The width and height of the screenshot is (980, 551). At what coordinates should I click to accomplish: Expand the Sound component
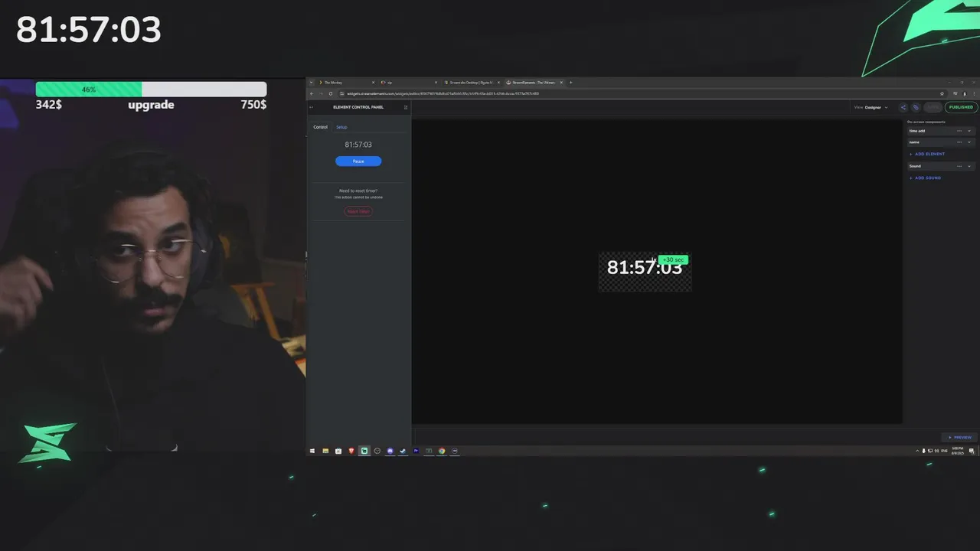click(x=969, y=166)
